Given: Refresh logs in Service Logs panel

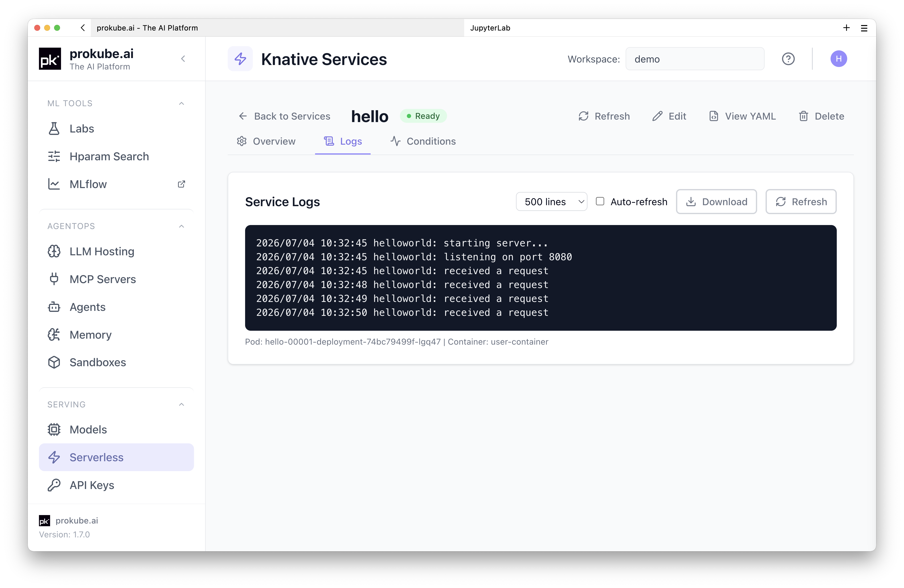Looking at the screenshot, I should pos(801,202).
